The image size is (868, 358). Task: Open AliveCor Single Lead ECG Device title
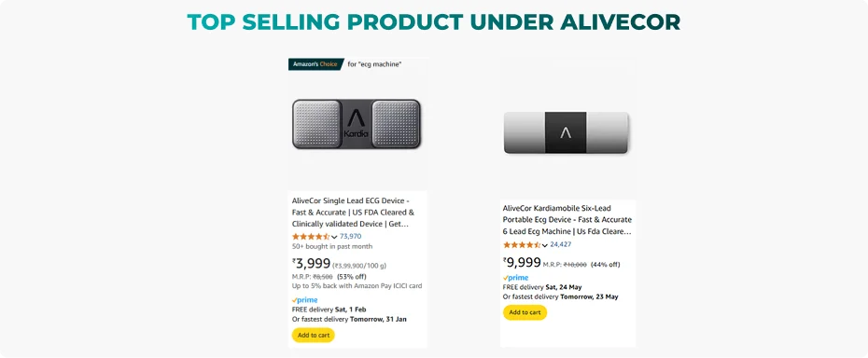353,213
